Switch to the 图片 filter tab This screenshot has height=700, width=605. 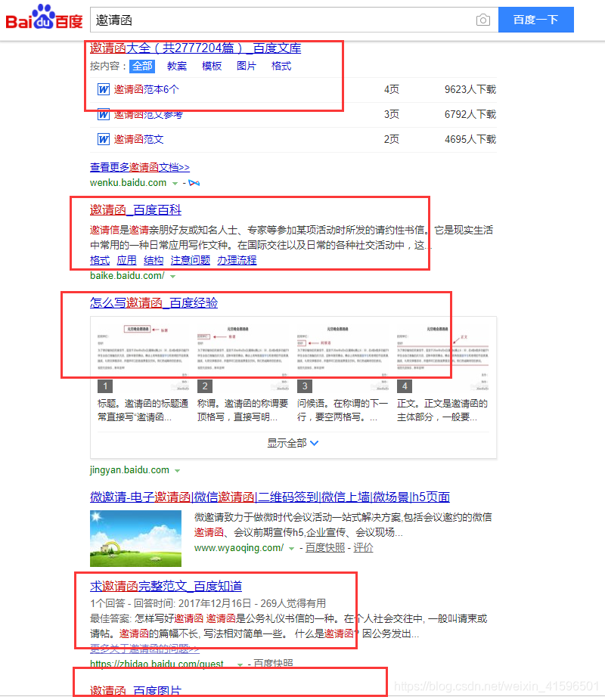point(246,66)
